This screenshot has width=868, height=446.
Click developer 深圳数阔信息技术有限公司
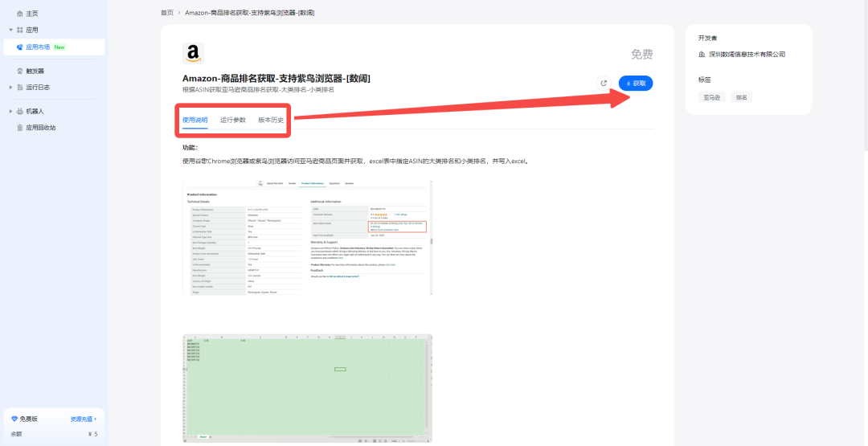[747, 54]
